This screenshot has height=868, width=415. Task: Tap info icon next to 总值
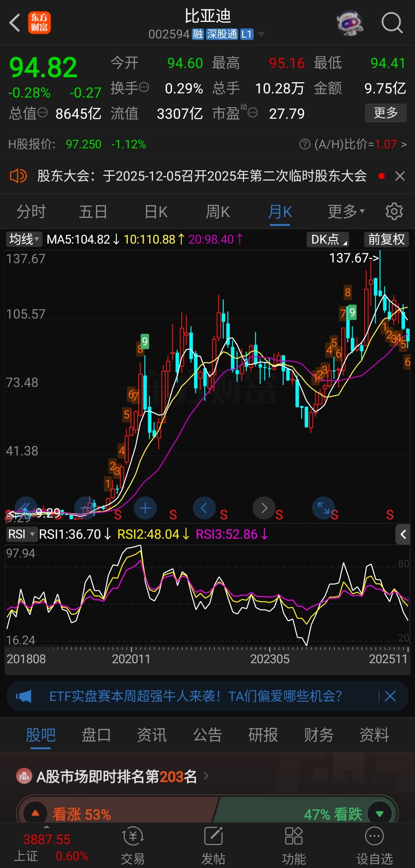pyautogui.click(x=42, y=113)
